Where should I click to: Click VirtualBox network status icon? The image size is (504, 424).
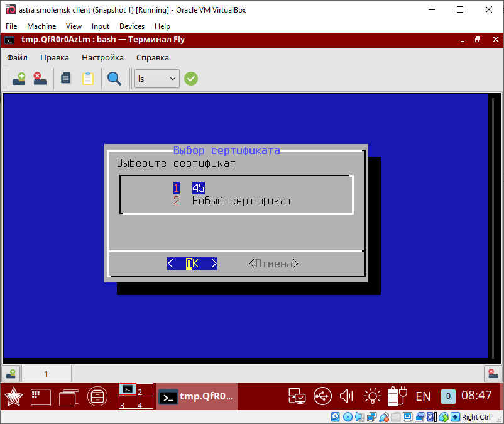[x=372, y=417]
